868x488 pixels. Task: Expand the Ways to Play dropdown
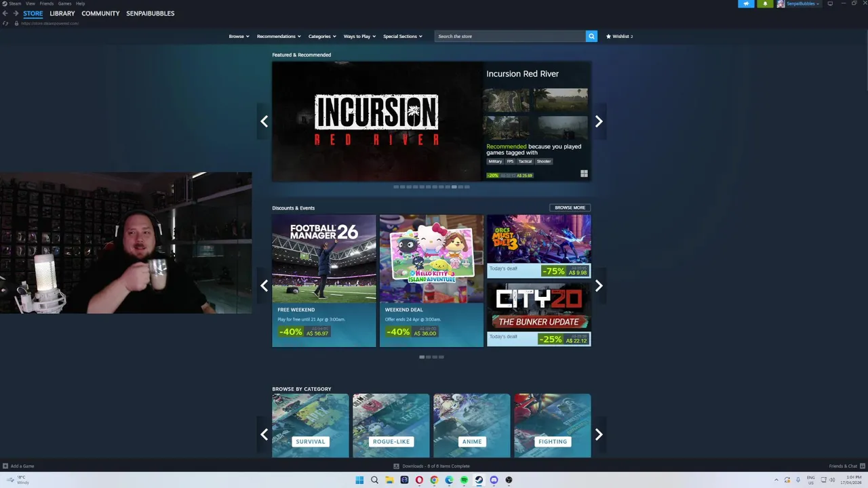click(x=359, y=36)
